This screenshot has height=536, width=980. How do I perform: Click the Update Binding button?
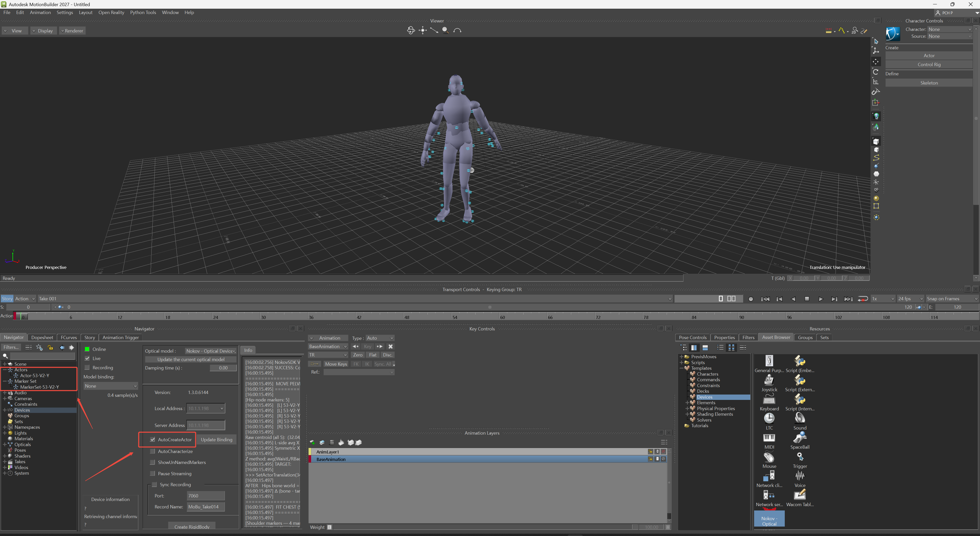[x=216, y=439]
